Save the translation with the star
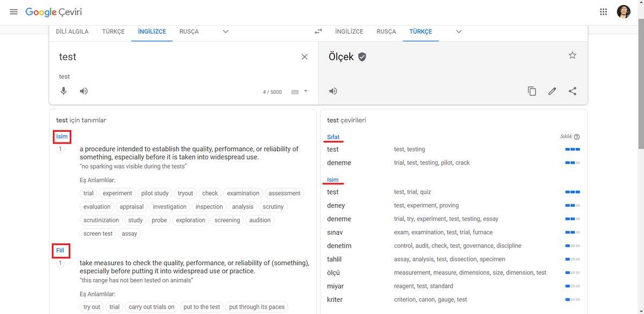The width and height of the screenshot is (644, 314). pyautogui.click(x=572, y=55)
